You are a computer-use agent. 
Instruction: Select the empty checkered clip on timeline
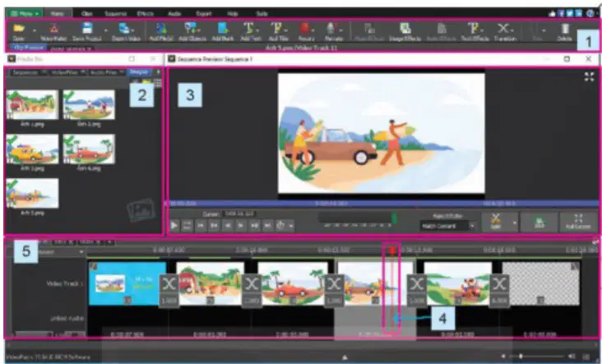pyautogui.click(x=541, y=283)
